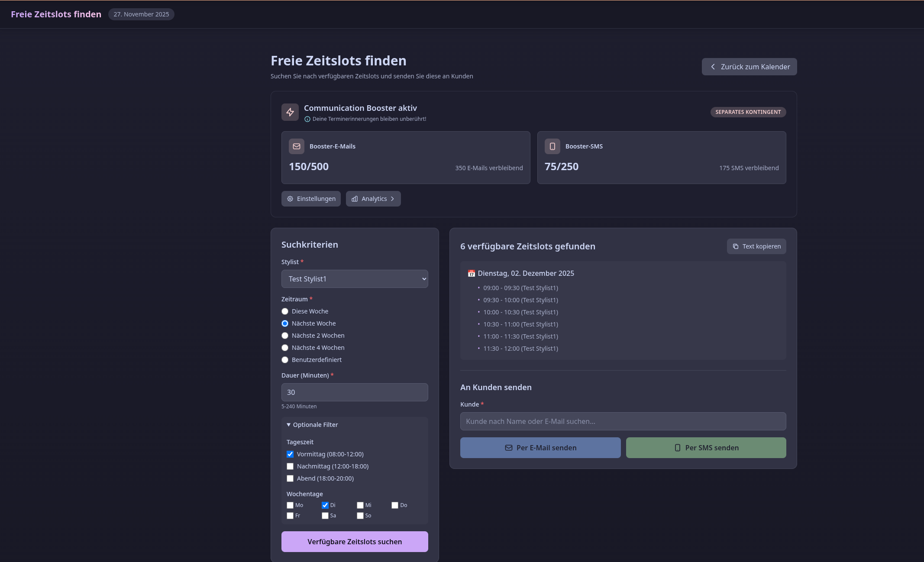Click the chevron arrow on the Analytics button
Image resolution: width=924 pixels, height=562 pixels.
[x=392, y=199]
